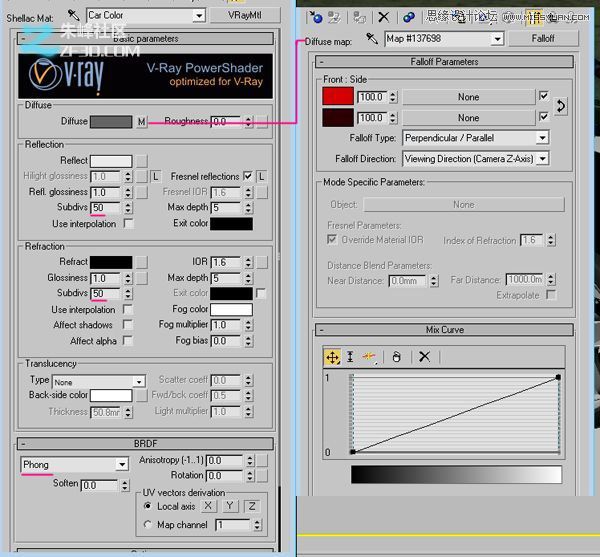Select the Scale point tool in Mix Curve
This screenshot has width=600, height=557.
(x=351, y=357)
